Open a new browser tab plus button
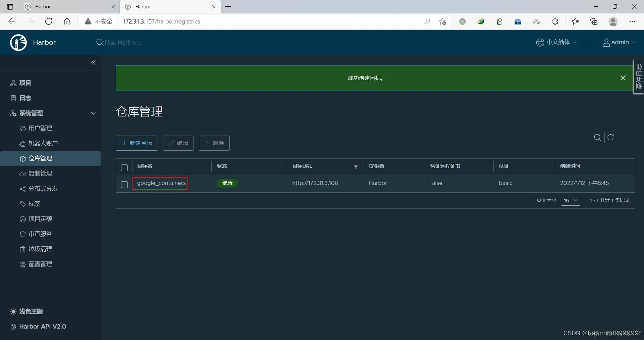Image resolution: width=644 pixels, height=340 pixels. [228, 7]
